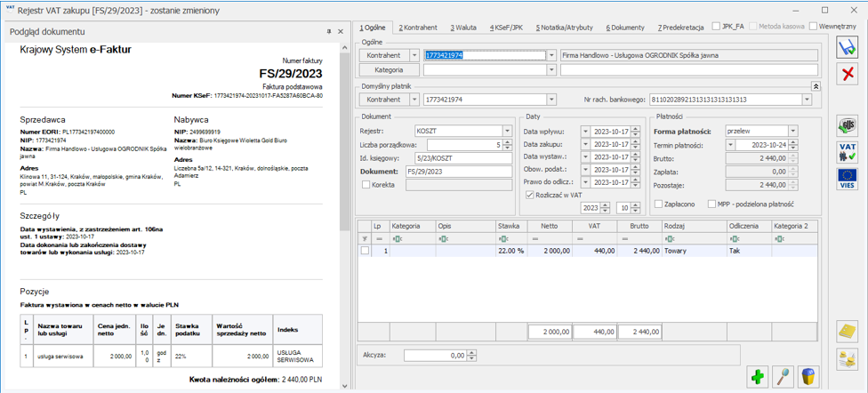The height and width of the screenshot is (393, 868).
Task: Switch to the 2 Kontrahent tab
Action: (418, 28)
